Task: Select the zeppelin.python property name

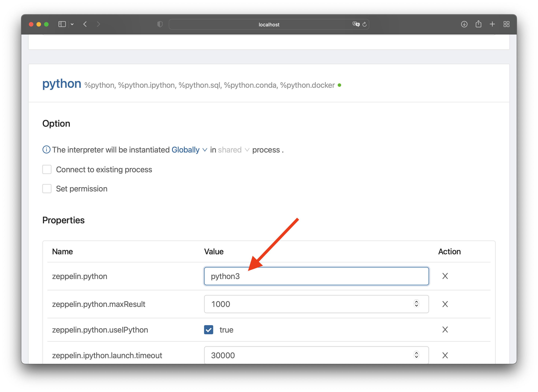Action: (x=80, y=277)
